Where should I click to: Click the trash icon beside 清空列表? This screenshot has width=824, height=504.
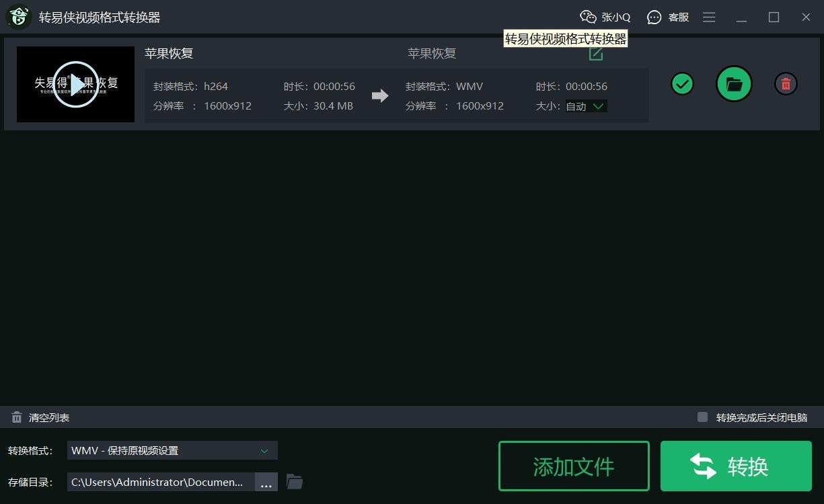[x=17, y=418]
